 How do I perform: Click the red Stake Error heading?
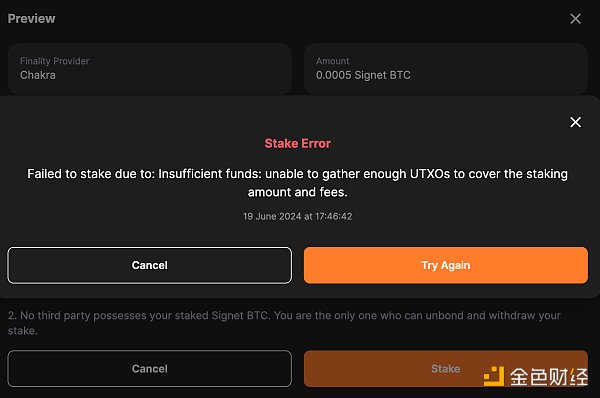coord(298,144)
